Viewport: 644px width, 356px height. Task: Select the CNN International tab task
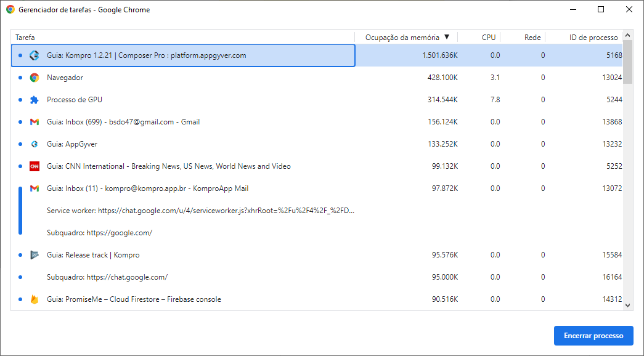coord(317,166)
